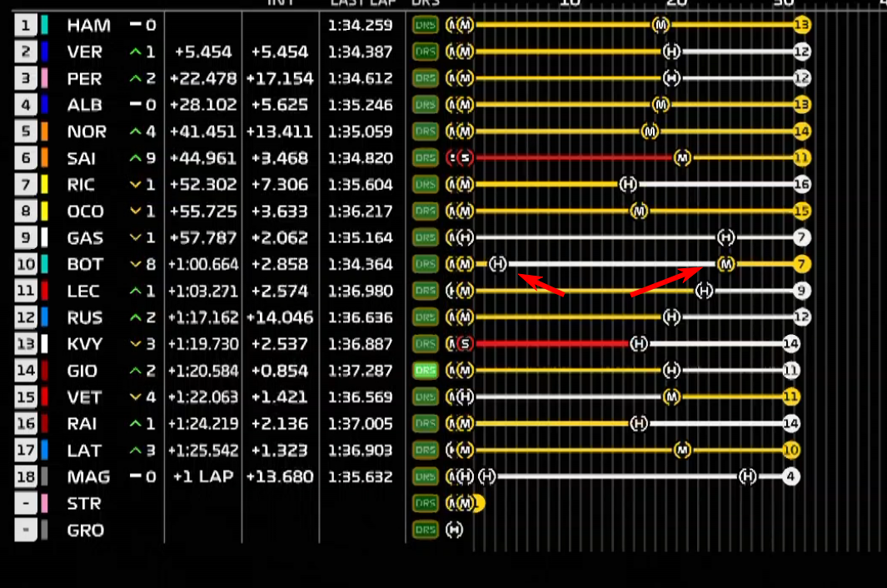Click last lap time 1:37.287

361,370
